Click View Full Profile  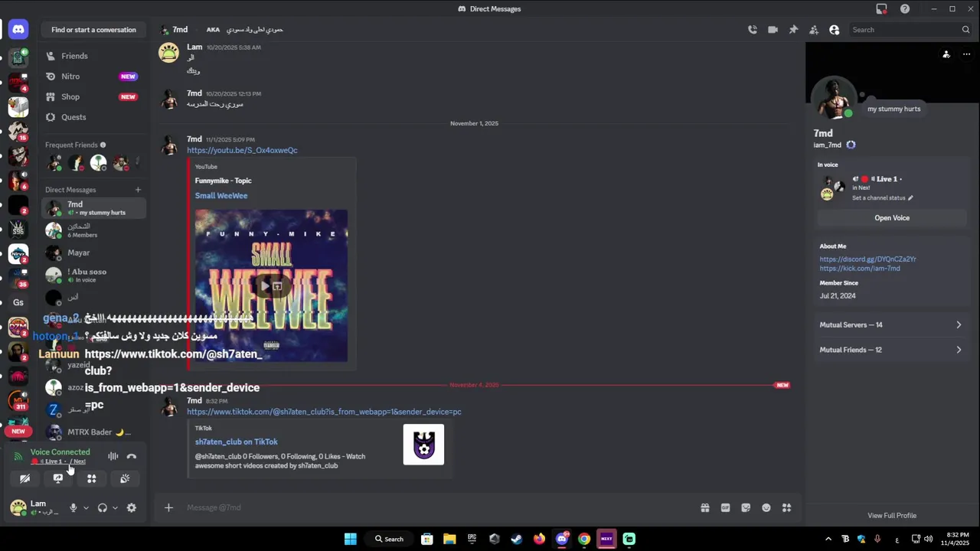click(x=892, y=516)
